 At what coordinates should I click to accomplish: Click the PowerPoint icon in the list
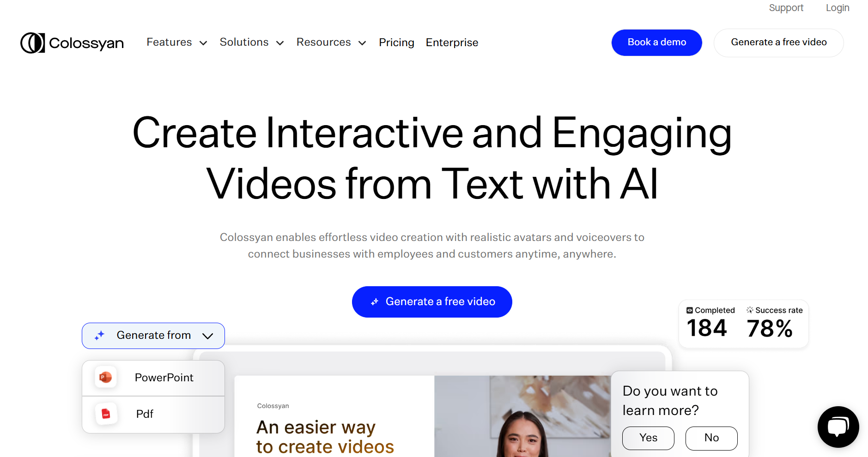click(x=106, y=378)
